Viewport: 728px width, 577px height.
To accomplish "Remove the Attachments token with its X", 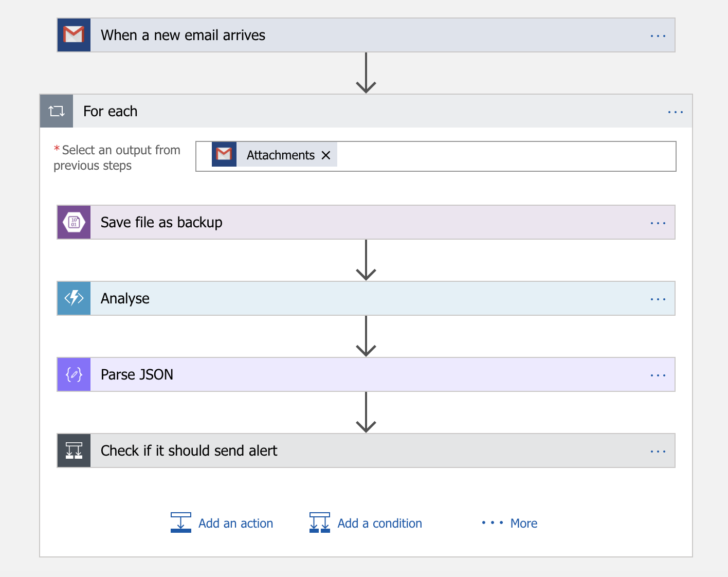I will [x=325, y=154].
